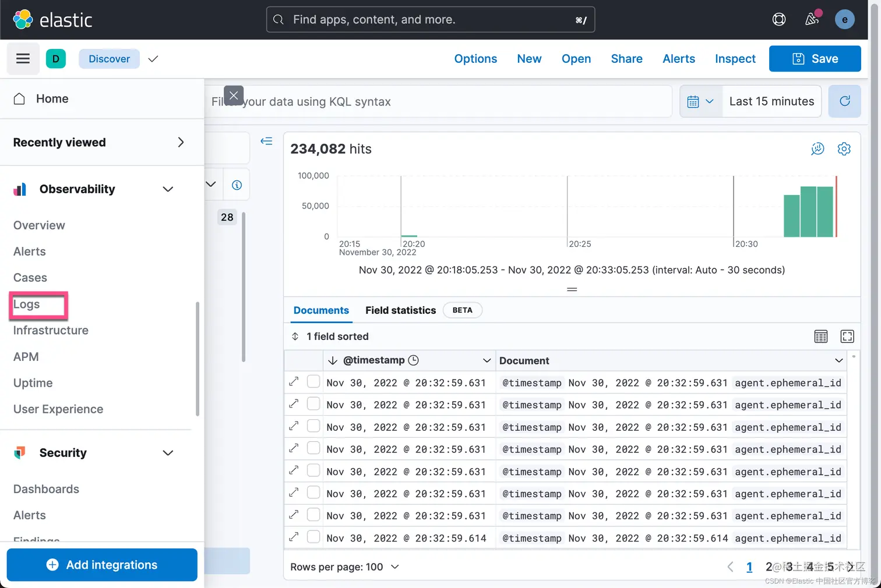Click the Discover breadcrumb
Image resolution: width=881 pixels, height=588 pixels.
click(109, 59)
